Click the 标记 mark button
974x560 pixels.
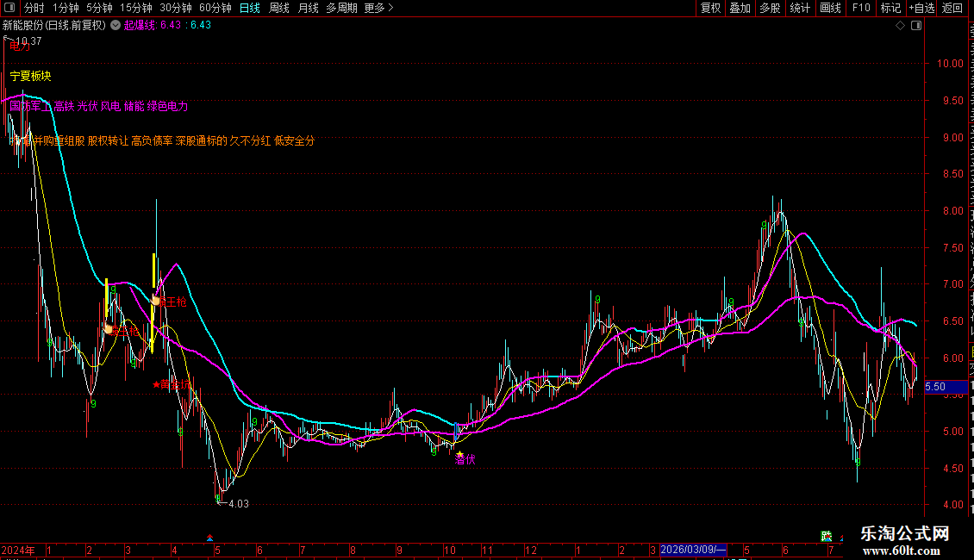[x=890, y=8]
